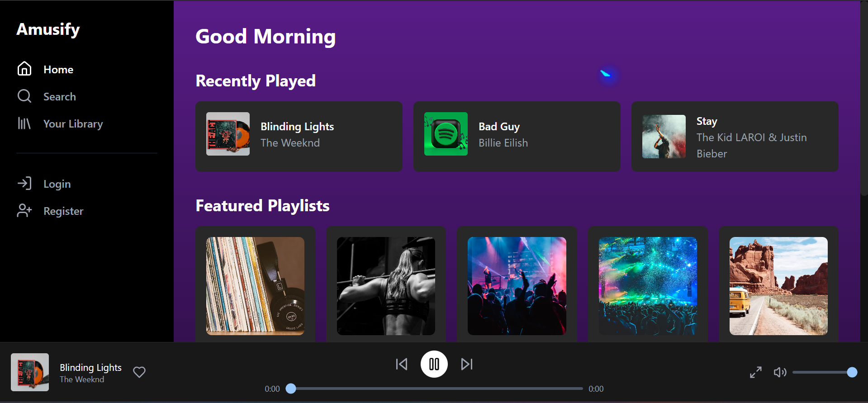This screenshot has height=403, width=868.
Task: Click the Amusify logo text
Action: [x=48, y=29]
